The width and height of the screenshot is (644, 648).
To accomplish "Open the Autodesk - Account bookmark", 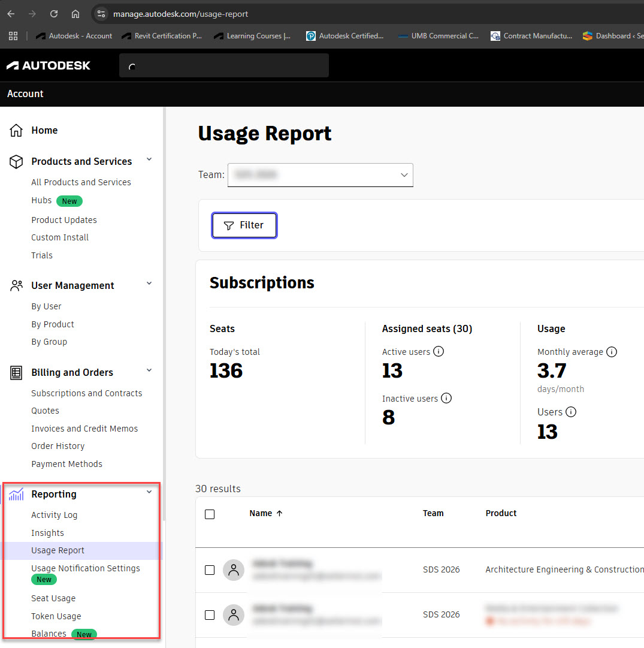I will click(x=74, y=36).
